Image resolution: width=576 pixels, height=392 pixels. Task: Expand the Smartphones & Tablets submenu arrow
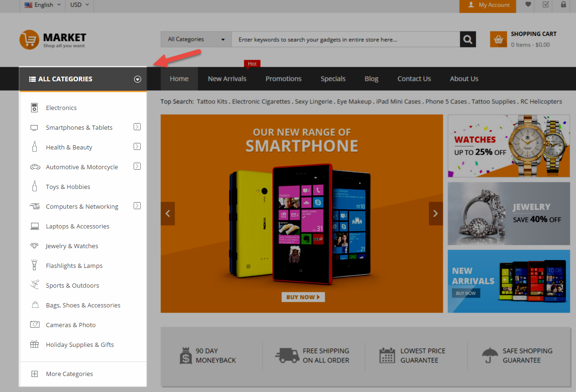pyautogui.click(x=137, y=127)
